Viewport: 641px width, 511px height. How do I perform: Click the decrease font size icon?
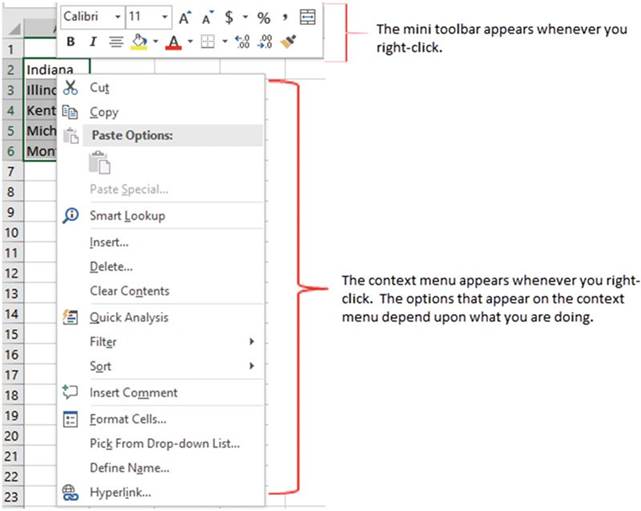pos(208,17)
